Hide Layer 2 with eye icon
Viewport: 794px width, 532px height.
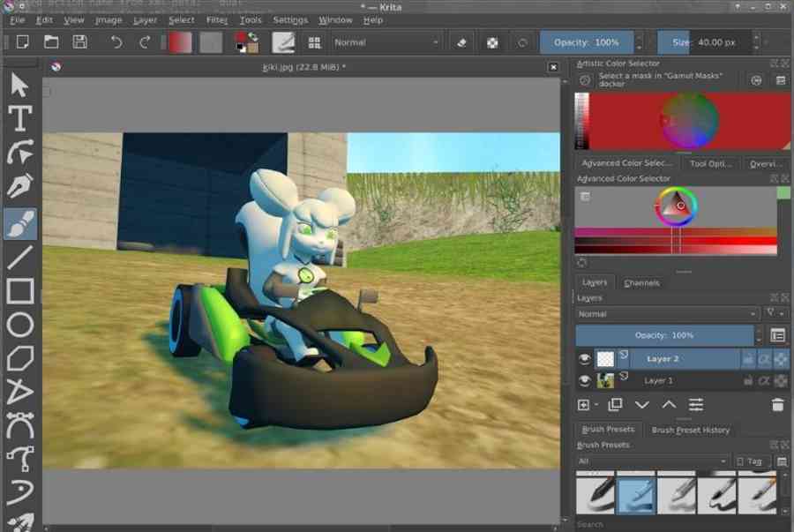point(583,359)
